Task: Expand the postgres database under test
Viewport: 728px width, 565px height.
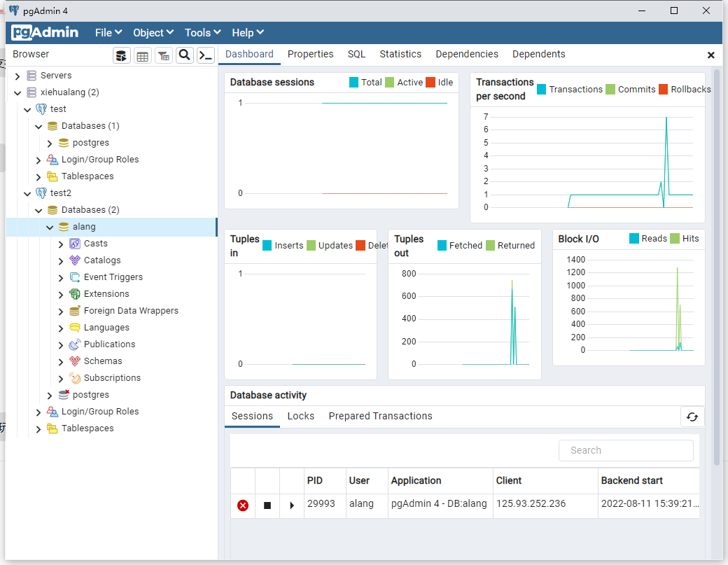Action: click(50, 144)
